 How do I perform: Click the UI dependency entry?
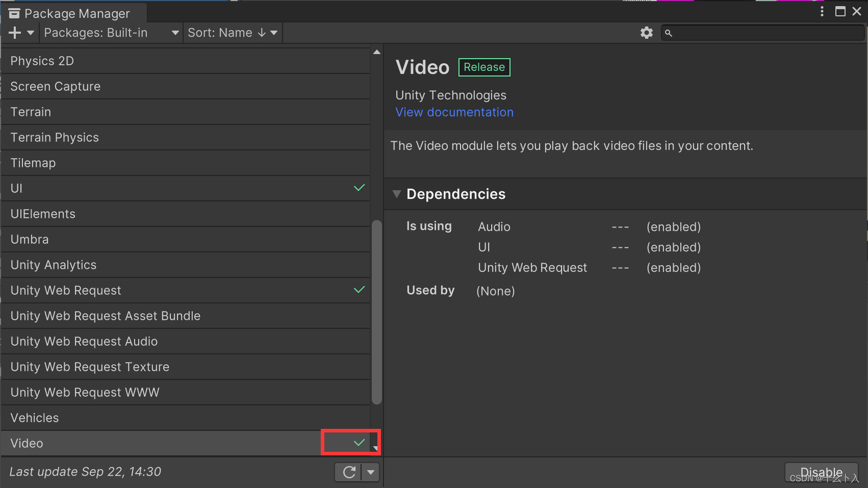pyautogui.click(x=484, y=247)
